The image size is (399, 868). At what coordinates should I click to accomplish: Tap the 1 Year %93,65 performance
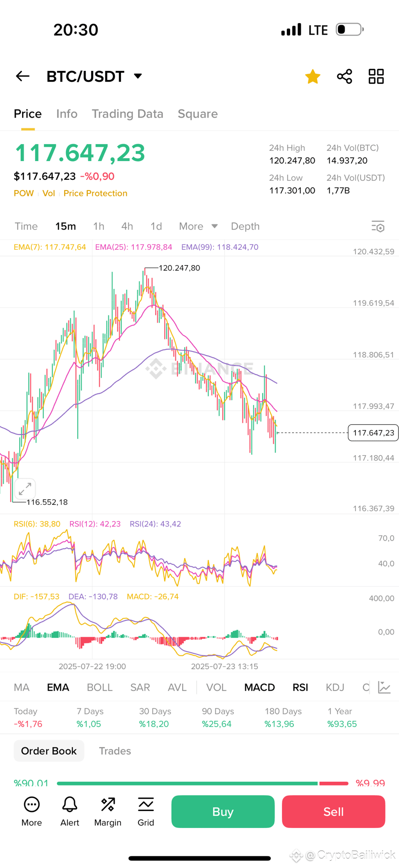coord(342,718)
